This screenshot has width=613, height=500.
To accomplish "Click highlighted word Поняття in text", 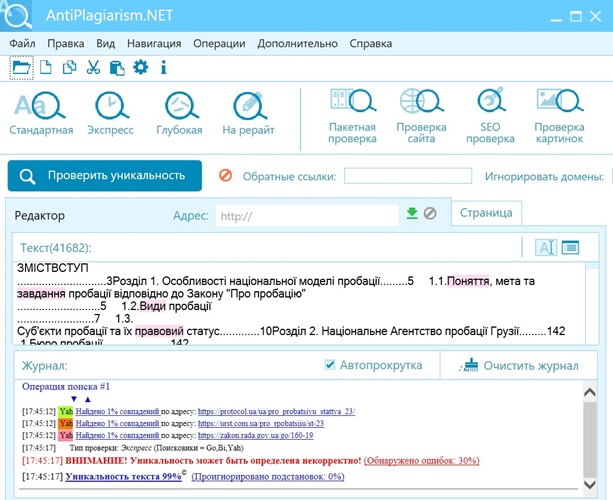I will click(468, 281).
